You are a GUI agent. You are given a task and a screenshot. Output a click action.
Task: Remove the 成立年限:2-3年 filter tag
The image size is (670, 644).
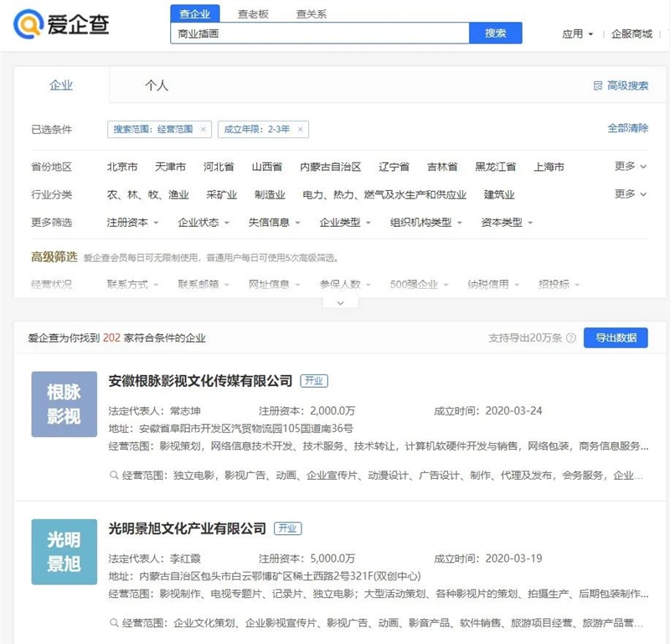[301, 129]
